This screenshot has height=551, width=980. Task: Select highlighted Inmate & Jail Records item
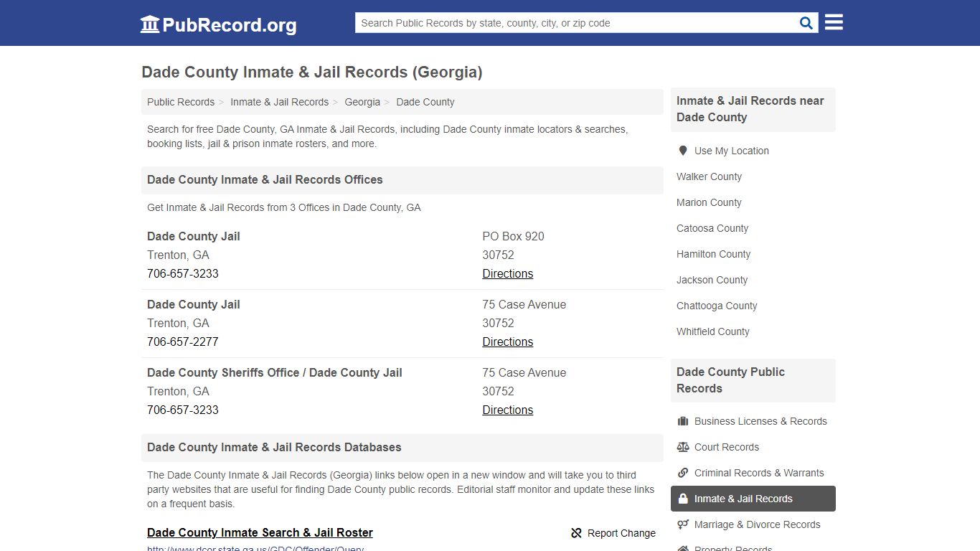[x=753, y=499]
